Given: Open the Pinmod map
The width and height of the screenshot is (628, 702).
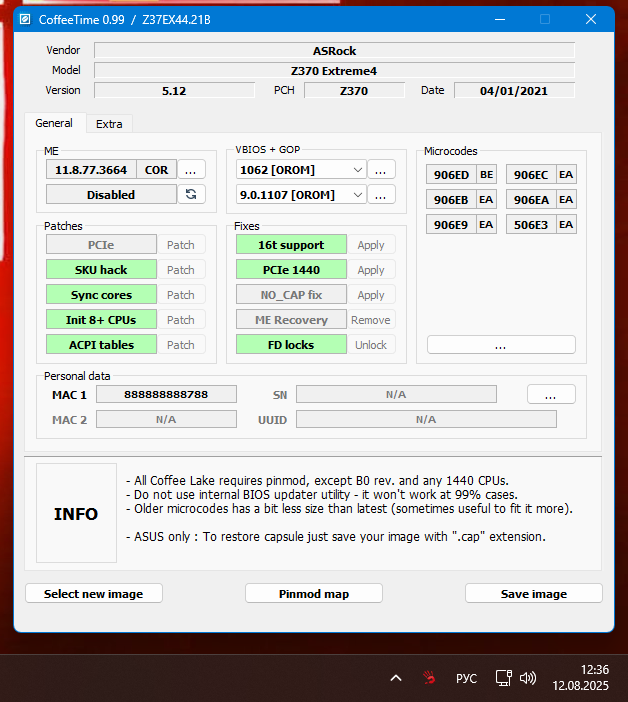Looking at the screenshot, I should coord(314,594).
